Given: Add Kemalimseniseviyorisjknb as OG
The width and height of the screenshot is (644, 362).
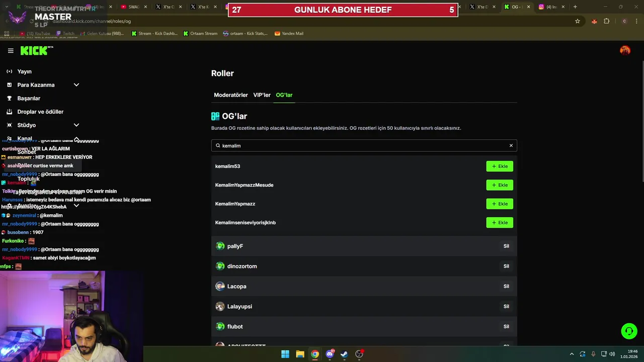Looking at the screenshot, I should (500, 222).
